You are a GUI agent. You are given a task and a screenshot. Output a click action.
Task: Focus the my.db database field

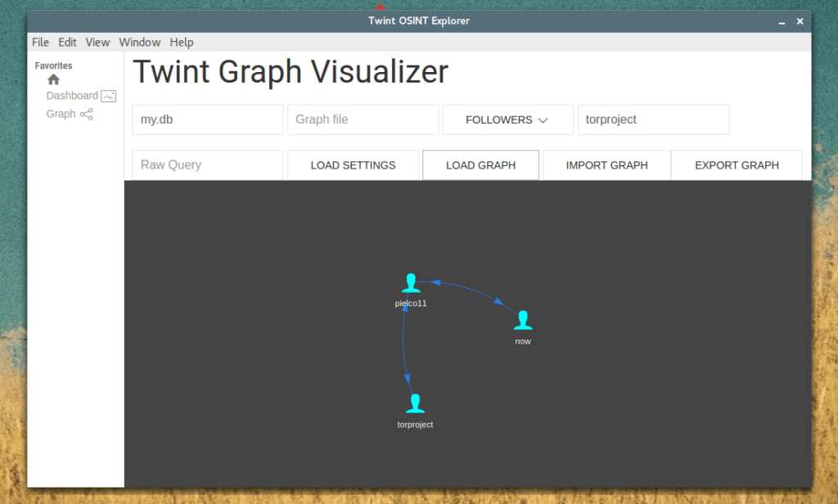(207, 119)
